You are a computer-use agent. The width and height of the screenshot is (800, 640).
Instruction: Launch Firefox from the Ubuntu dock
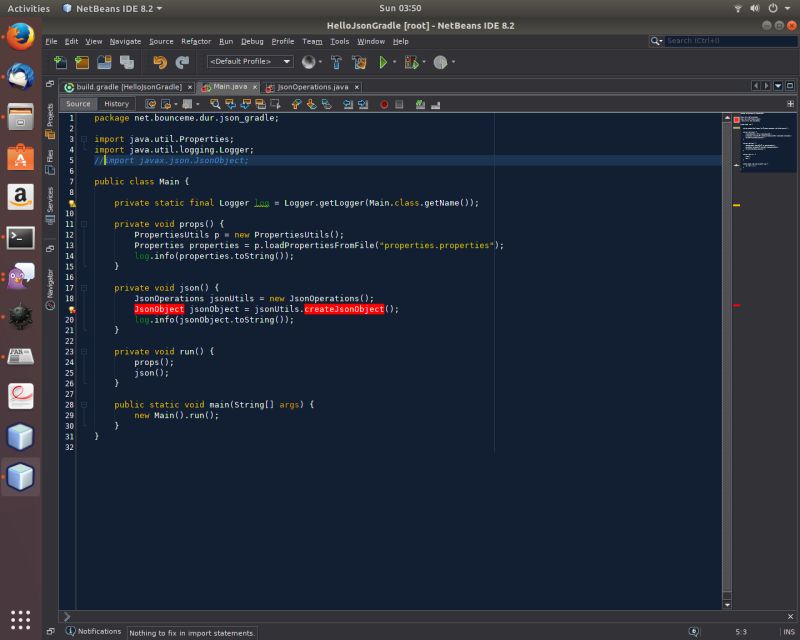point(20,37)
